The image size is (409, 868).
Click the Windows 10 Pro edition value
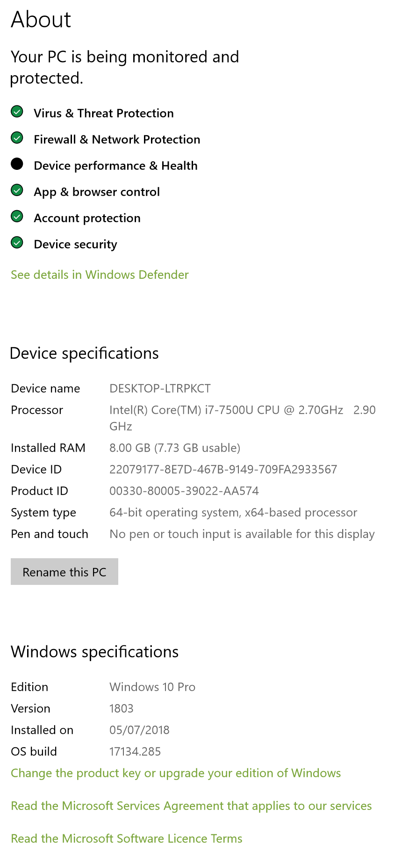tap(152, 687)
